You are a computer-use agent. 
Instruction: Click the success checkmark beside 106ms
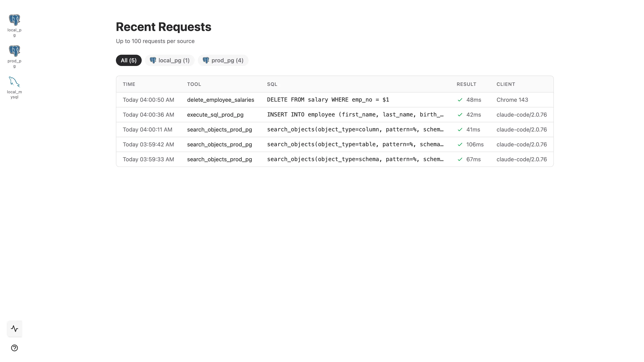coord(460,145)
